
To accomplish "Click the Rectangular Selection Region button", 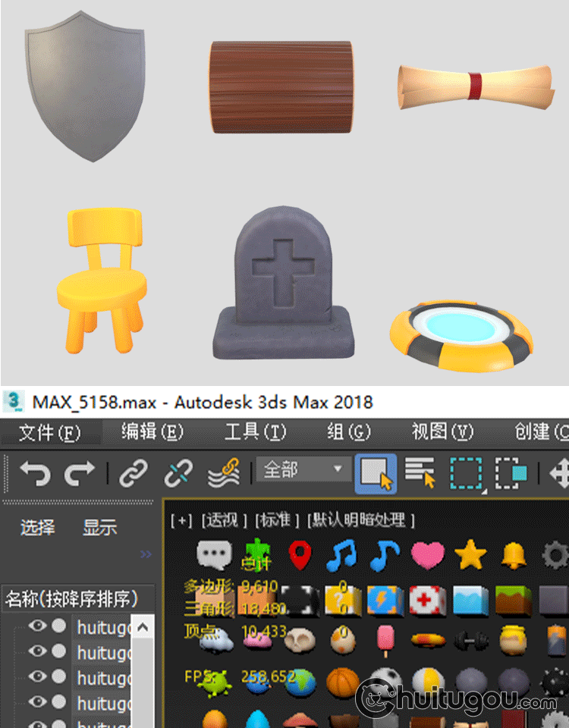I will pyautogui.click(x=468, y=473).
